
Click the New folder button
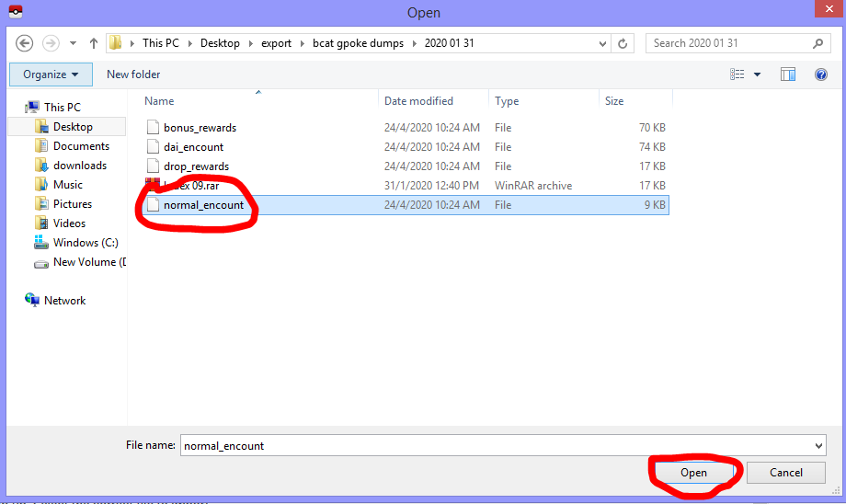133,74
